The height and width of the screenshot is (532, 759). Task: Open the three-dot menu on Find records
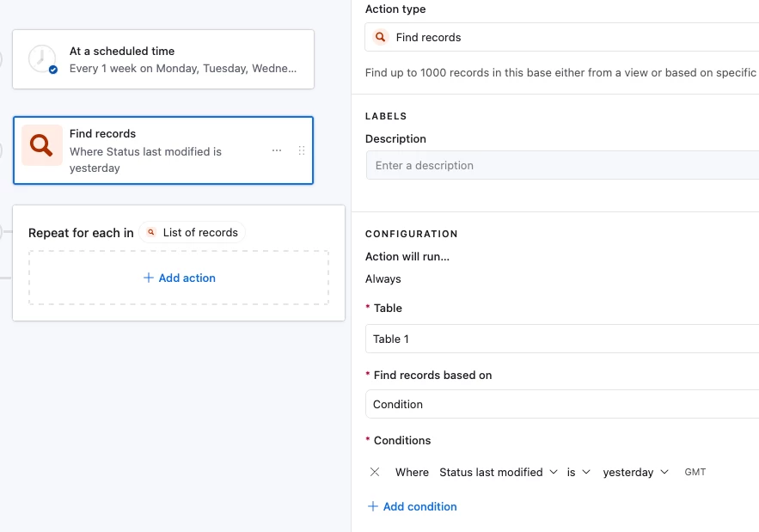tap(277, 150)
